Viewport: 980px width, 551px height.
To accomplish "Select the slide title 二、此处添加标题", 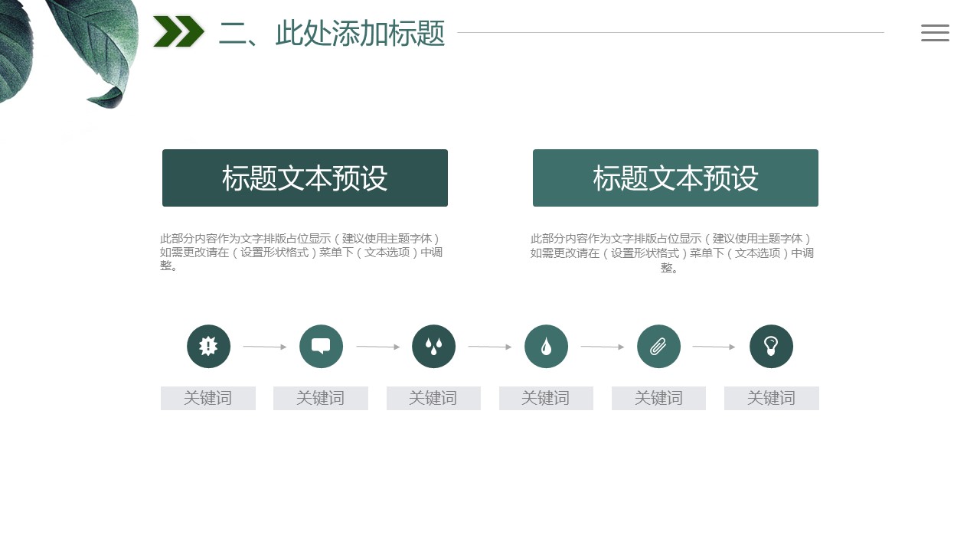I will 332,33.
